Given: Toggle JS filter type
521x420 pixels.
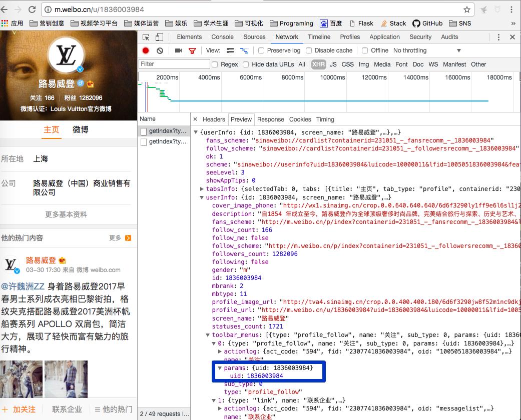Looking at the screenshot, I should tap(333, 64).
